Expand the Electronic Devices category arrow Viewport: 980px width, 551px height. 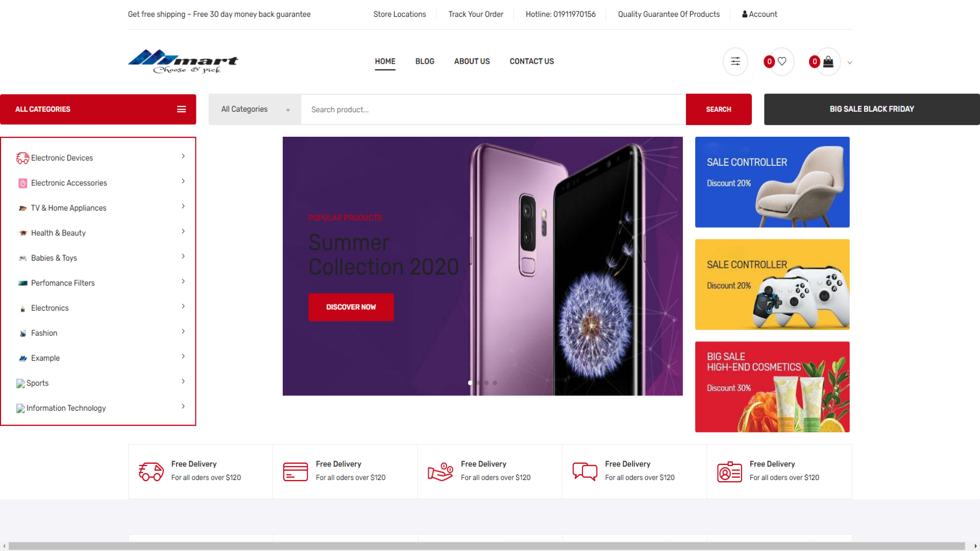[x=183, y=156]
